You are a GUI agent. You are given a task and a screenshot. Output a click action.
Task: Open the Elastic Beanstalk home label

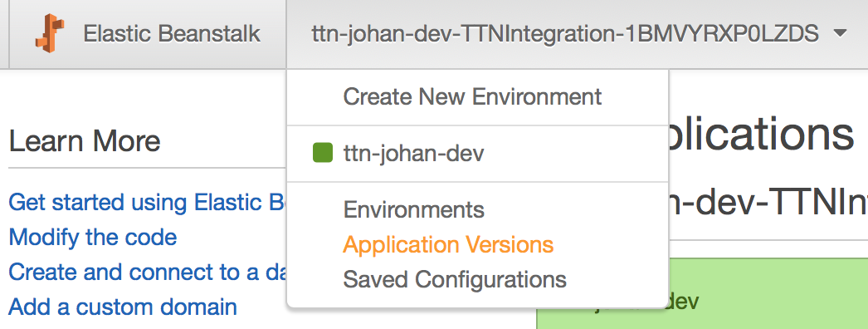coord(172,34)
